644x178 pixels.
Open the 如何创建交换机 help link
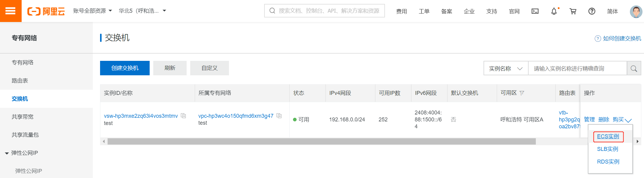coord(622,39)
